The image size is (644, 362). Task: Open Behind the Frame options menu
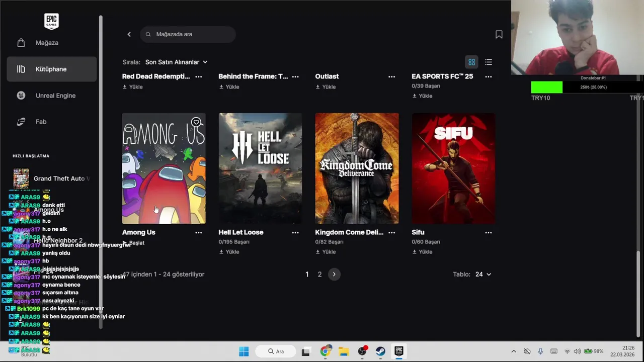point(295,76)
